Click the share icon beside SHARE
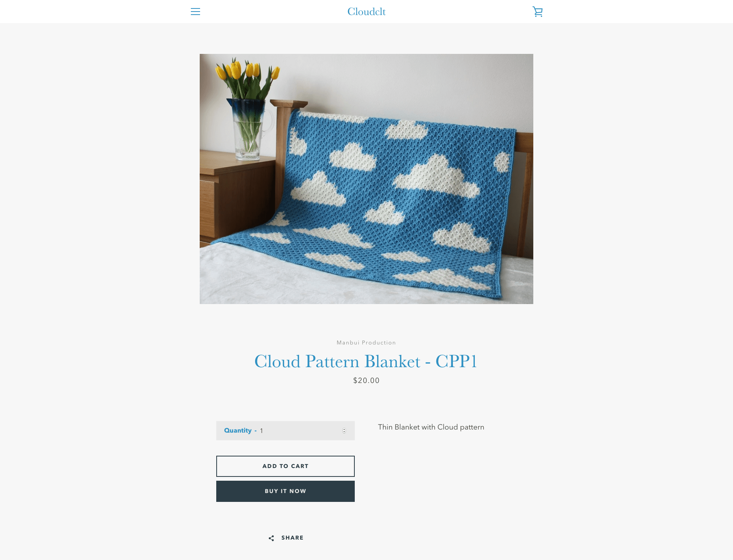 coord(271,538)
